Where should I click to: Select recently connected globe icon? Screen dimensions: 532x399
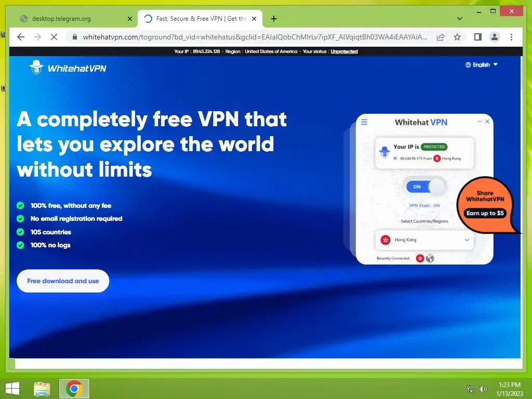tap(430, 259)
